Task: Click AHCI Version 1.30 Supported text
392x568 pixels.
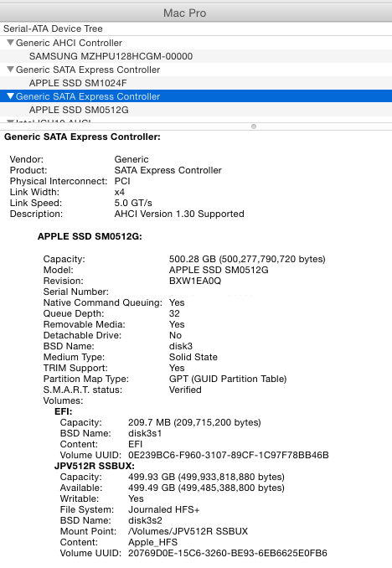Action: (179, 214)
